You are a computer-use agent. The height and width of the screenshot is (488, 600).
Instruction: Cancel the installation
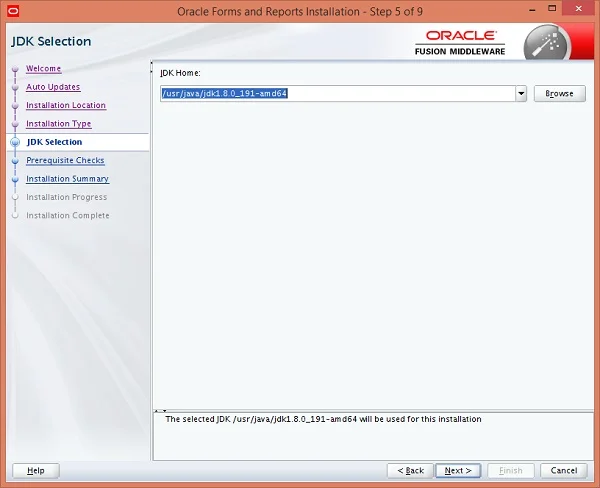point(564,470)
